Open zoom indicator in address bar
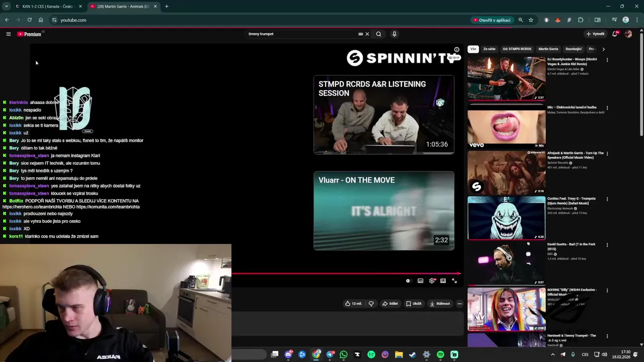 521,20
